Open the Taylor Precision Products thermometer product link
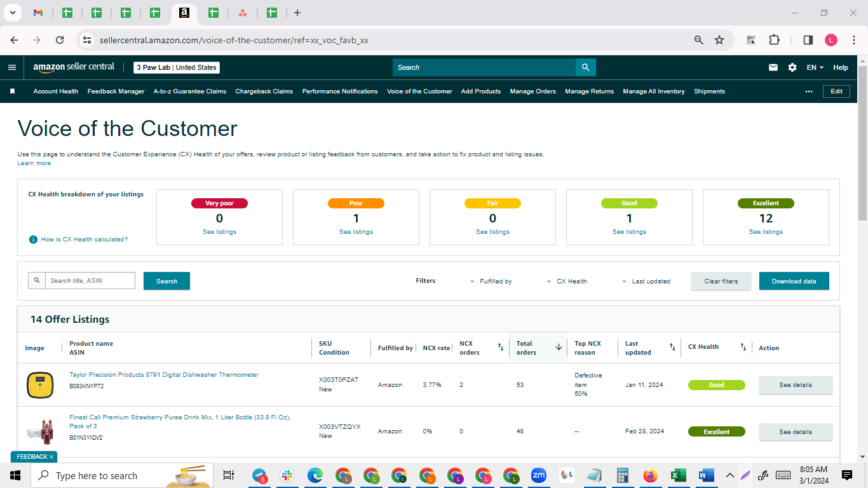Image resolution: width=868 pixels, height=488 pixels. [x=164, y=375]
